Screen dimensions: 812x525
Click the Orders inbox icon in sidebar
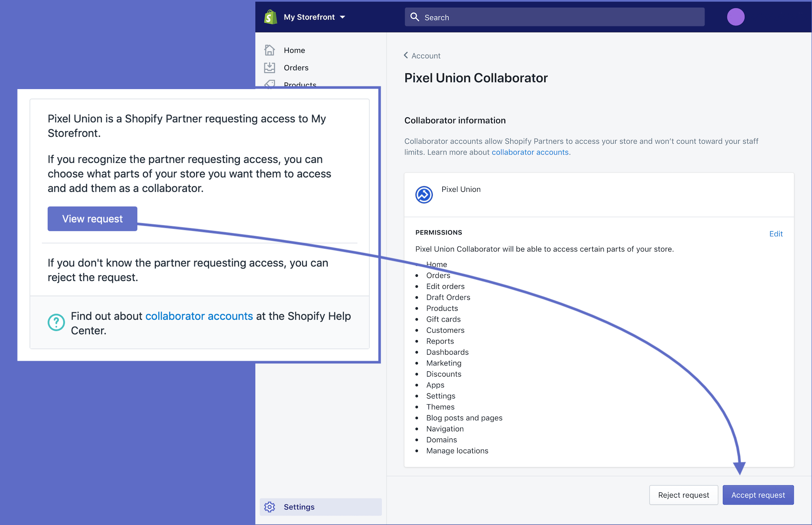pyautogui.click(x=269, y=68)
